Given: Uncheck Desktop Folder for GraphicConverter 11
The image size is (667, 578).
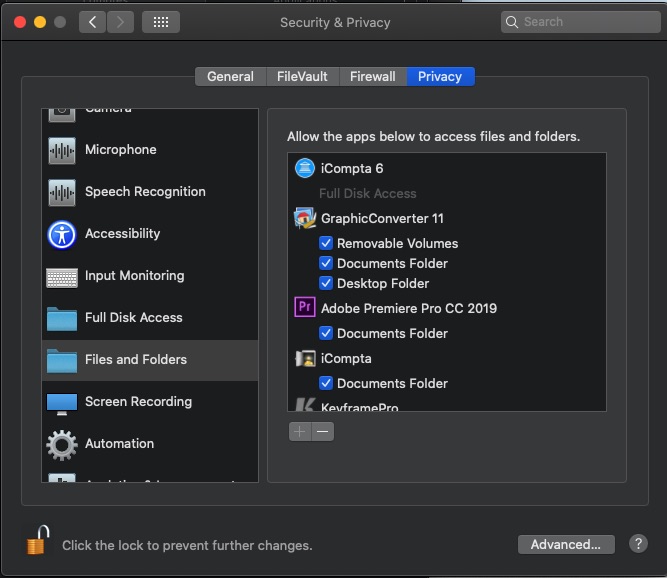Looking at the screenshot, I should (326, 283).
